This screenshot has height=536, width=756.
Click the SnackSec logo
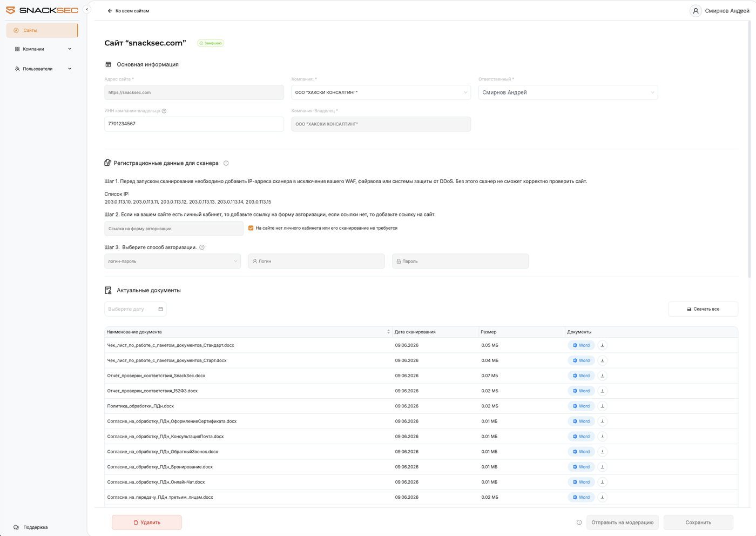tap(42, 10)
